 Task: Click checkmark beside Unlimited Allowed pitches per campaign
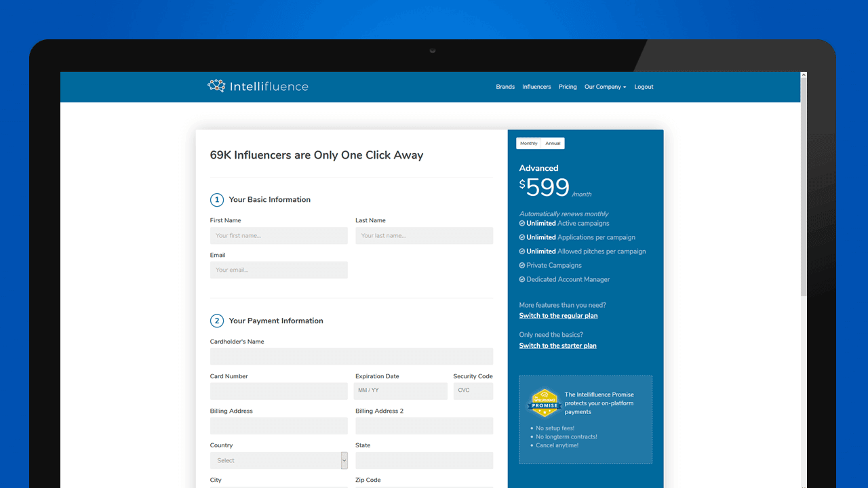click(522, 251)
